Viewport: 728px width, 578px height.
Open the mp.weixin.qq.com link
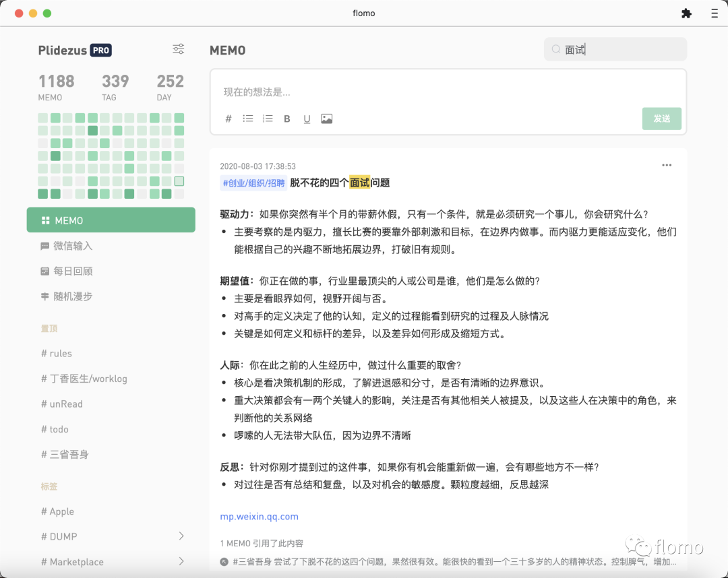click(x=259, y=516)
